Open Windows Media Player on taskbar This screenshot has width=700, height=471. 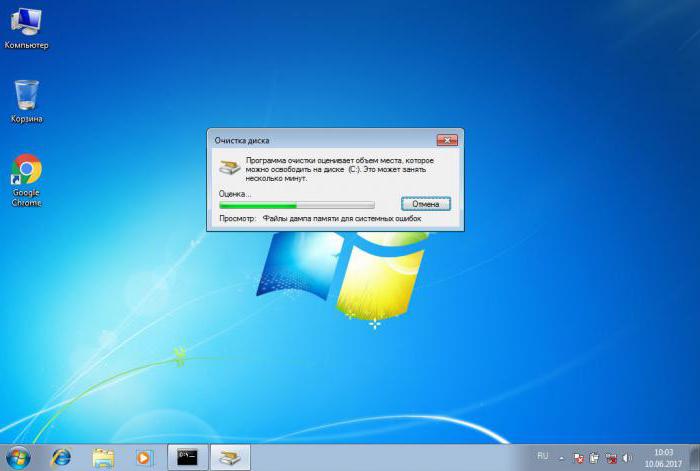[143, 458]
